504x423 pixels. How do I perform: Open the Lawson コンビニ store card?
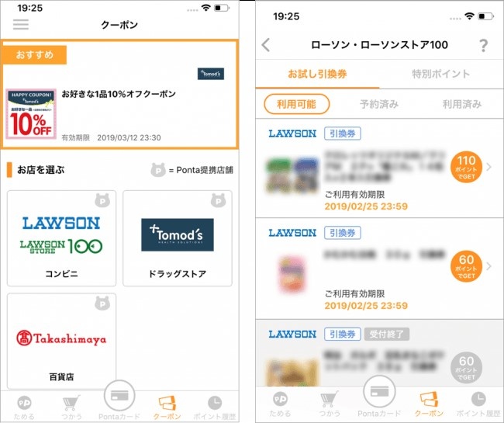pyautogui.click(x=61, y=238)
